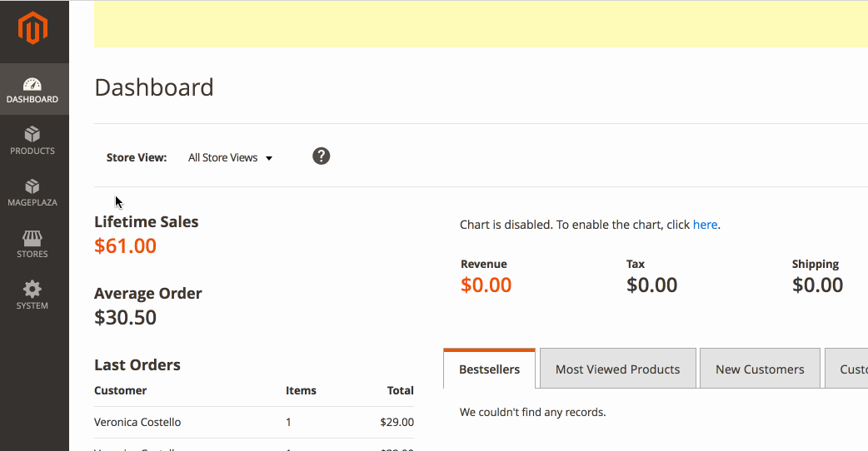Click the Lifetime Sales $61.00 amount
The width and height of the screenshot is (868, 451).
pyautogui.click(x=125, y=246)
